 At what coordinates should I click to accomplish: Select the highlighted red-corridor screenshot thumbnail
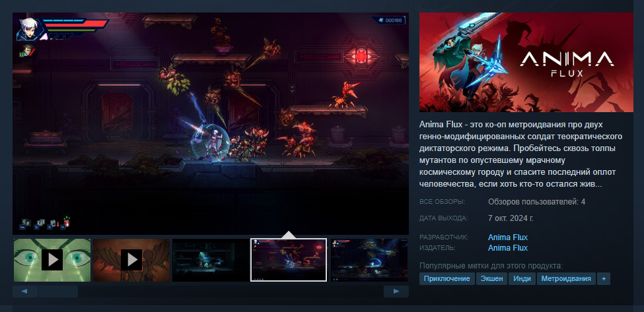(289, 260)
